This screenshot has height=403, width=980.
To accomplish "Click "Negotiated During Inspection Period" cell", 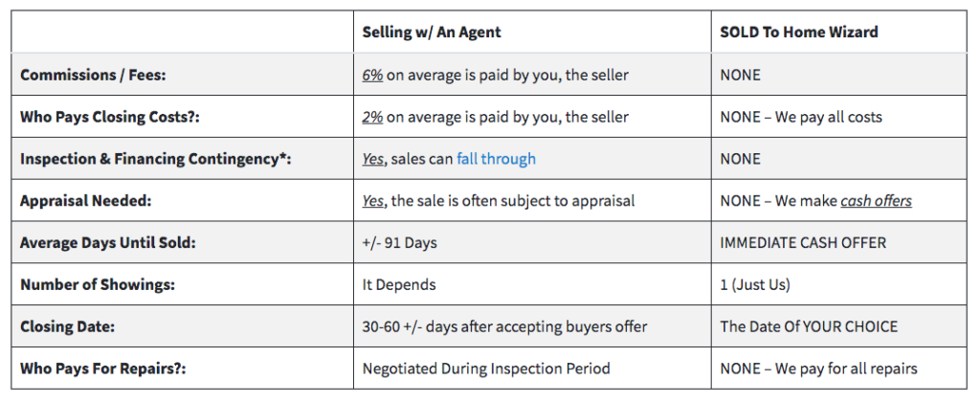I will click(x=486, y=369).
